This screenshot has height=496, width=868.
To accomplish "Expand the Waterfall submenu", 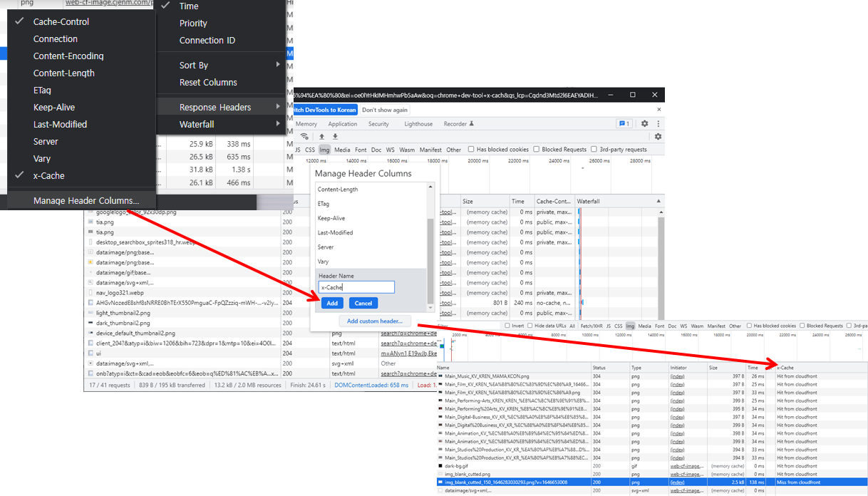I will pos(221,124).
